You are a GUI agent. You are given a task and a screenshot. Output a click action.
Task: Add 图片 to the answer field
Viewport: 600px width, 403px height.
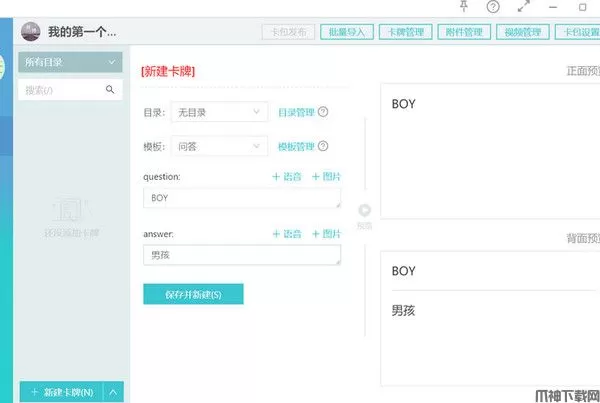tap(326, 234)
